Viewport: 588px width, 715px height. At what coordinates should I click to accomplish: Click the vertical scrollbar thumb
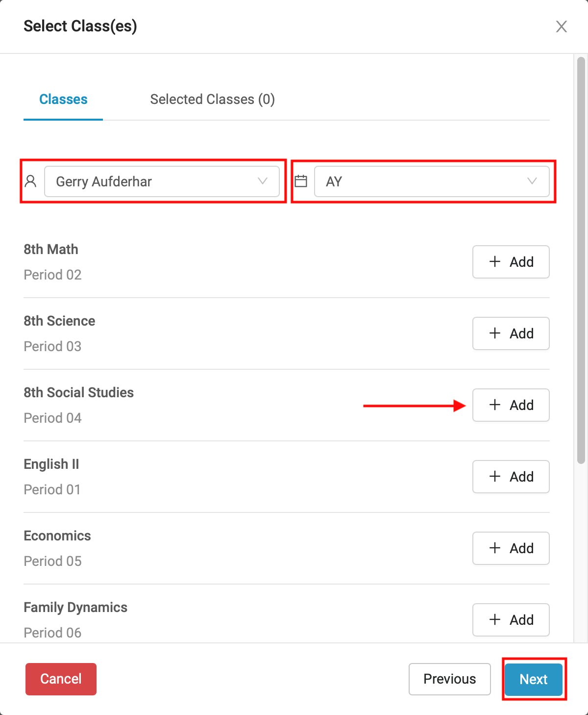(581, 260)
